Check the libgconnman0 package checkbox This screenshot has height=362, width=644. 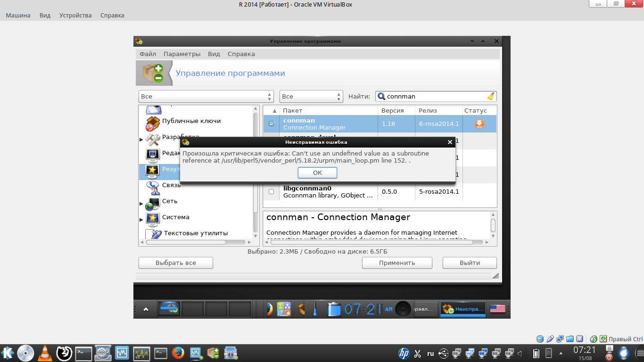point(272,192)
